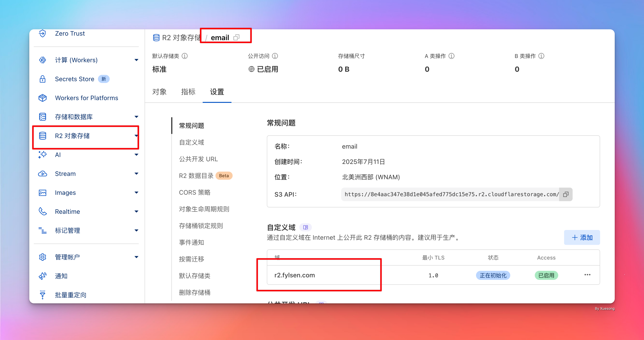The image size is (644, 340).
Task: Click the R2 object storage sidebar icon
Action: coord(42,136)
